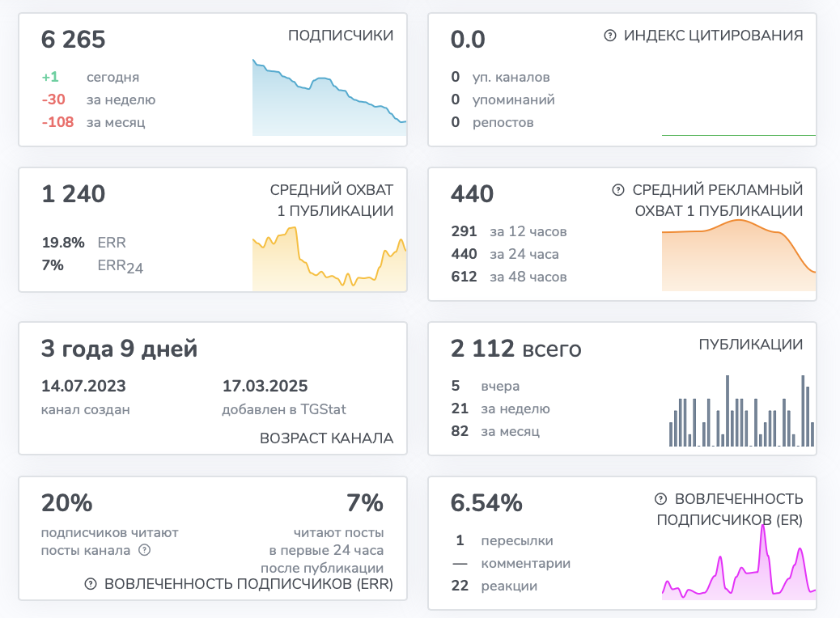Click help icon next to ИНДЕКС ЦИТИРОВАНИЯ
The width and height of the screenshot is (840, 618).
click(x=609, y=36)
